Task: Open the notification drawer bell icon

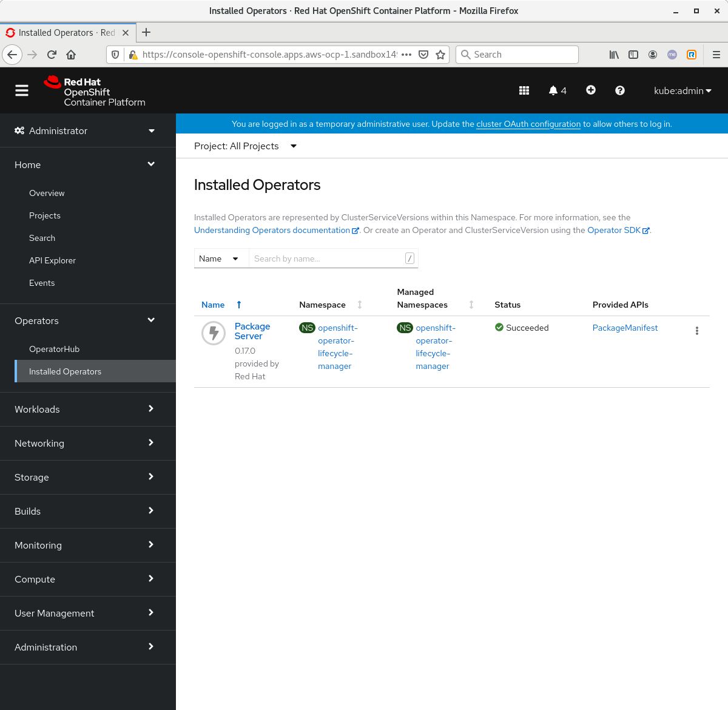Action: pyautogui.click(x=554, y=90)
